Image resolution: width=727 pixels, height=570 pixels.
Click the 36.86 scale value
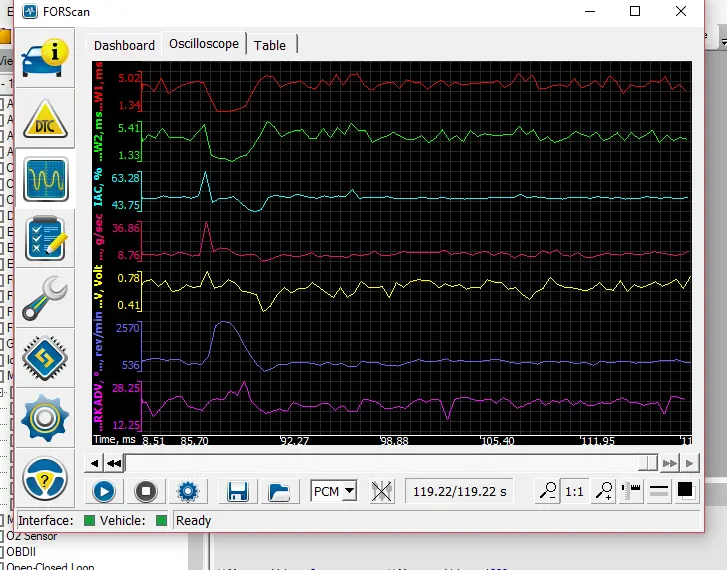tap(126, 228)
